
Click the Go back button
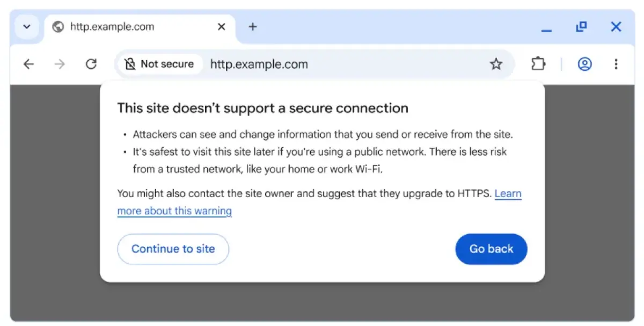coord(491,249)
